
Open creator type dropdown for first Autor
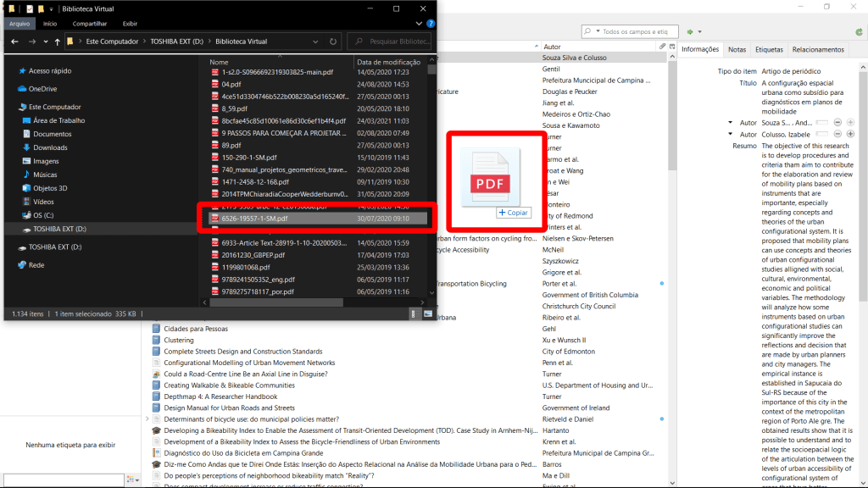tap(731, 122)
